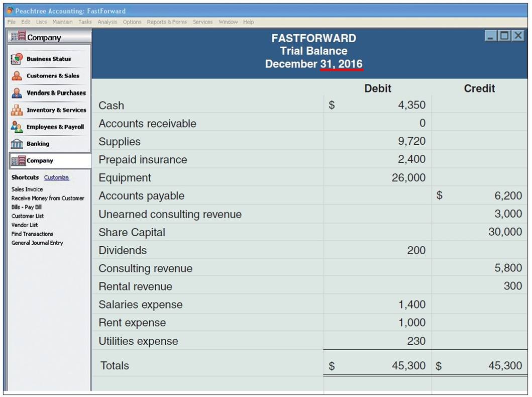Open the File menu
The height and width of the screenshot is (397, 532).
pos(11,22)
